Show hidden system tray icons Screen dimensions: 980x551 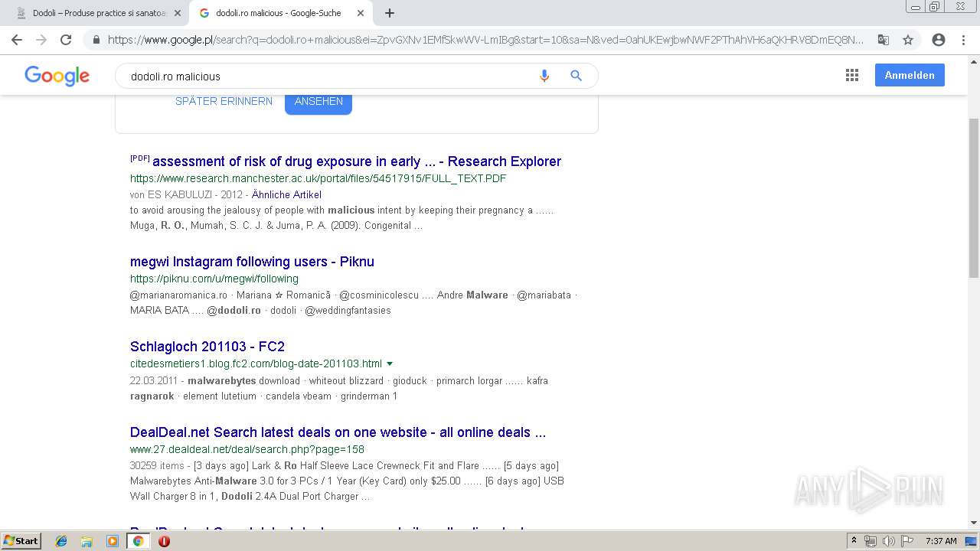854,541
